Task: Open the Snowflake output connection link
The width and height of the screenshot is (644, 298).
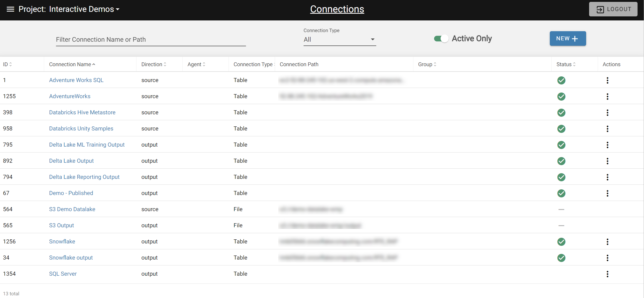Action: 71,258
